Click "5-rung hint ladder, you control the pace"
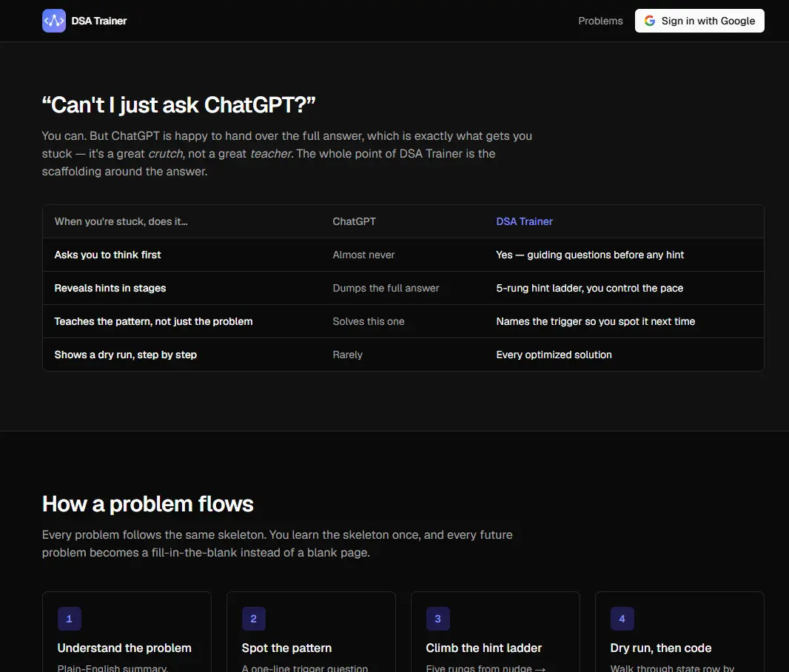Image resolution: width=789 pixels, height=672 pixels. (x=590, y=288)
